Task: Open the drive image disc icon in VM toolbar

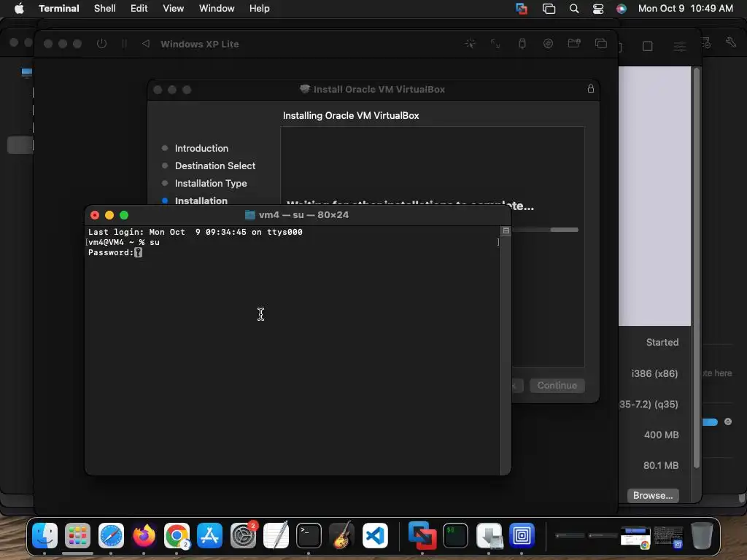Action: [x=548, y=44]
